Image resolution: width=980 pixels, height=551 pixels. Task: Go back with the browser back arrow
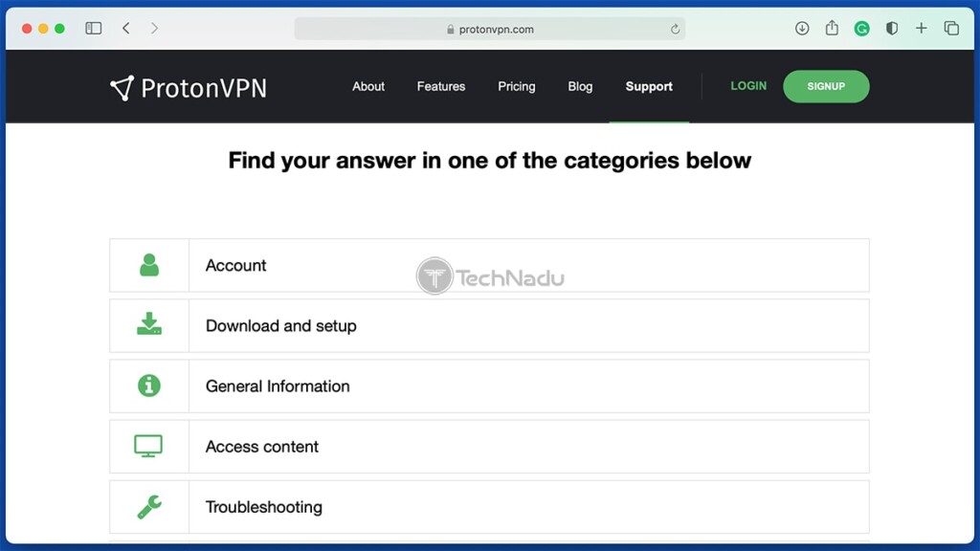[x=126, y=28]
